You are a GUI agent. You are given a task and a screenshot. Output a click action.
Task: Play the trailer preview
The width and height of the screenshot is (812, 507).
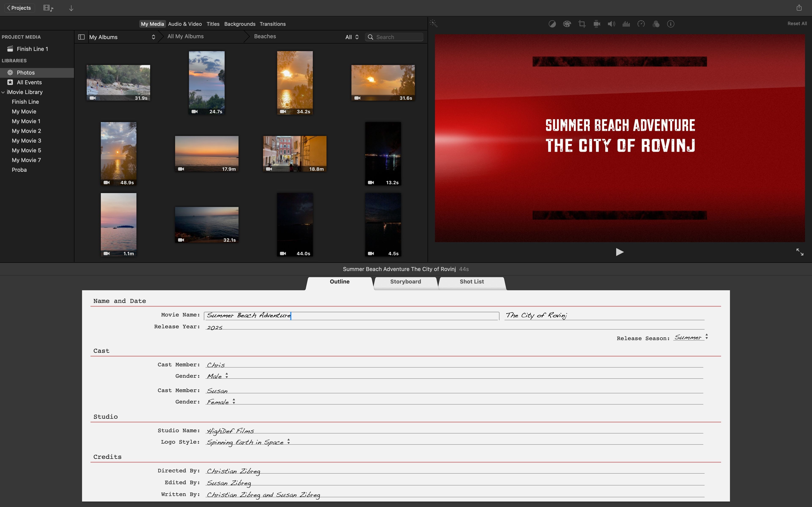pyautogui.click(x=619, y=252)
